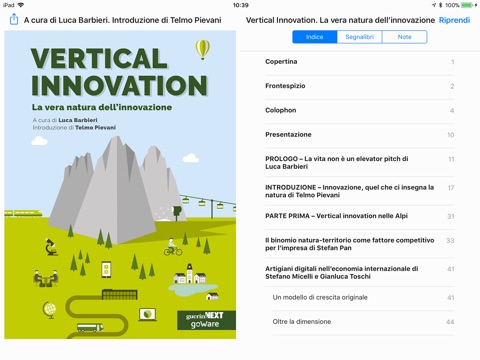The width and height of the screenshot is (480, 360).
Task: Tap the Riprendi link to resume reading
Action: click(x=454, y=20)
